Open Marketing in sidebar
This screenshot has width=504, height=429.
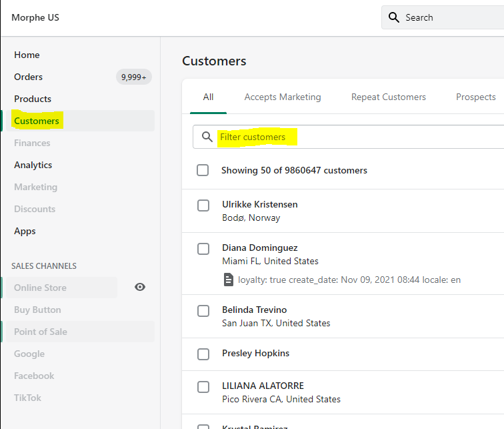tap(36, 187)
